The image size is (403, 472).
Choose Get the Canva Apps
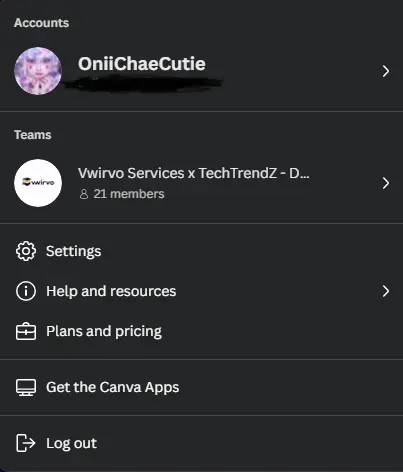click(x=201, y=387)
